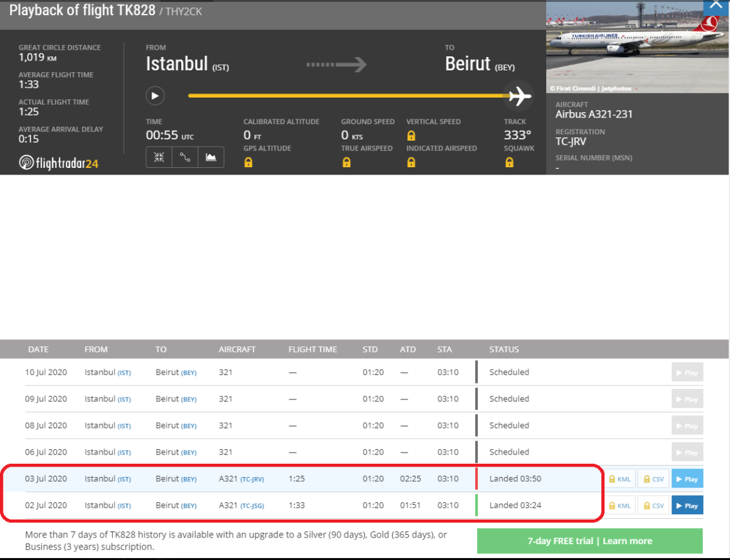730x560 pixels.
Task: Click the IST link in the 10 Jul 2020 row
Action: click(x=124, y=373)
